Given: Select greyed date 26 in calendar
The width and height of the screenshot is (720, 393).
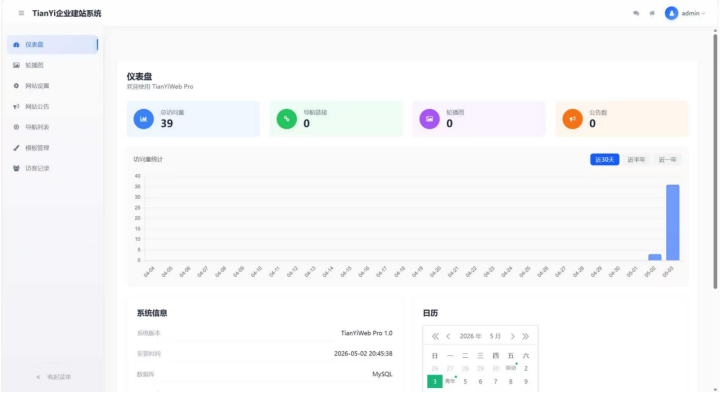Looking at the screenshot, I should (x=435, y=368).
